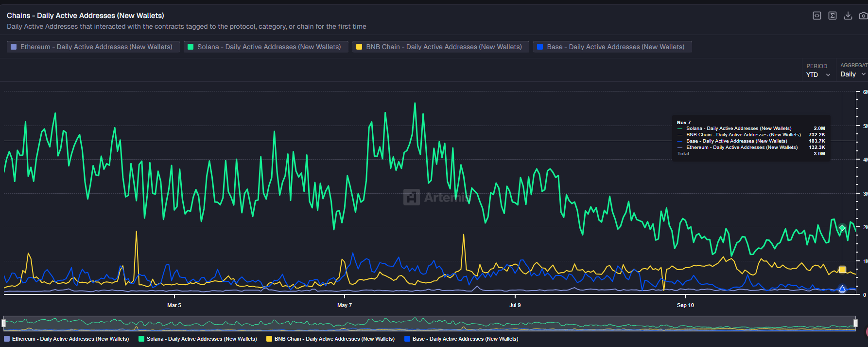The height and width of the screenshot is (347, 868).
Task: Take chart snapshot with camera icon
Action: pos(863,16)
